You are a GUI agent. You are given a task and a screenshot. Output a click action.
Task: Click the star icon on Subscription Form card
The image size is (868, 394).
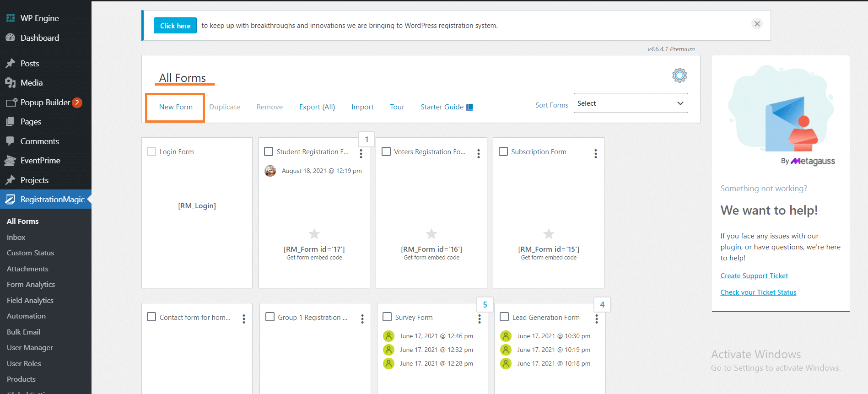(548, 234)
